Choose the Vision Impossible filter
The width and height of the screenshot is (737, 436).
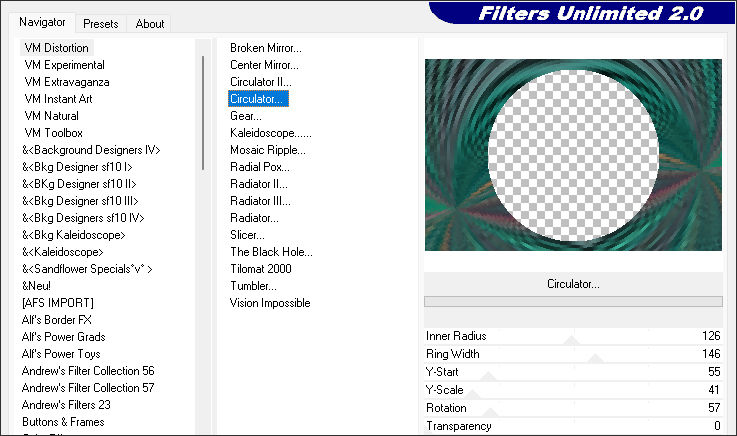tap(270, 303)
